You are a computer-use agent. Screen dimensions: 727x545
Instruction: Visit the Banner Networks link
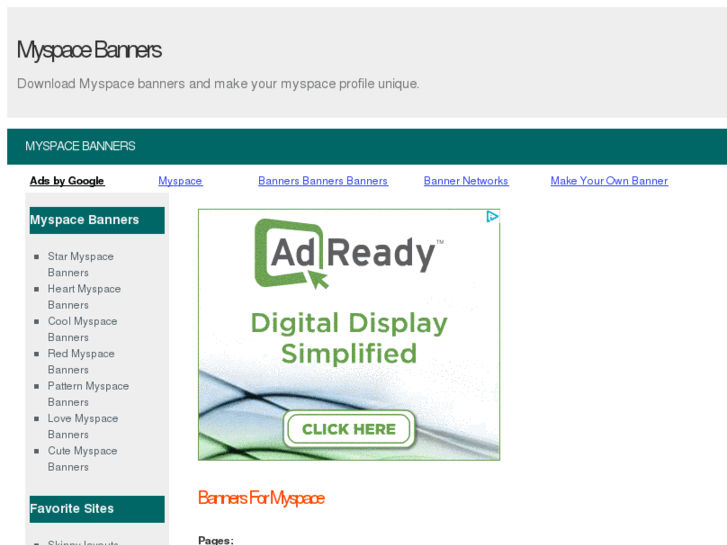pos(466,181)
